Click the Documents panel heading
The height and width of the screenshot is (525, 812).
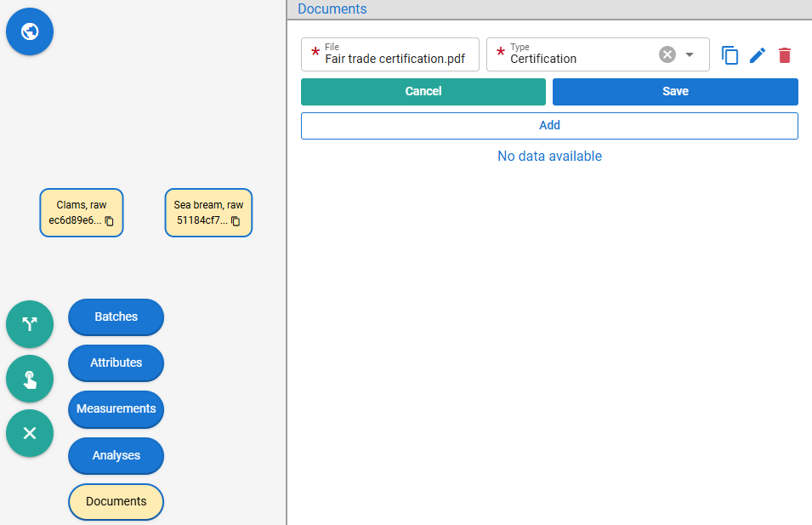[x=332, y=9]
